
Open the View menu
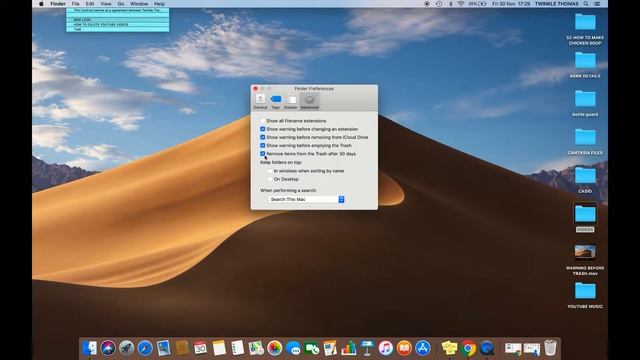[106, 4]
